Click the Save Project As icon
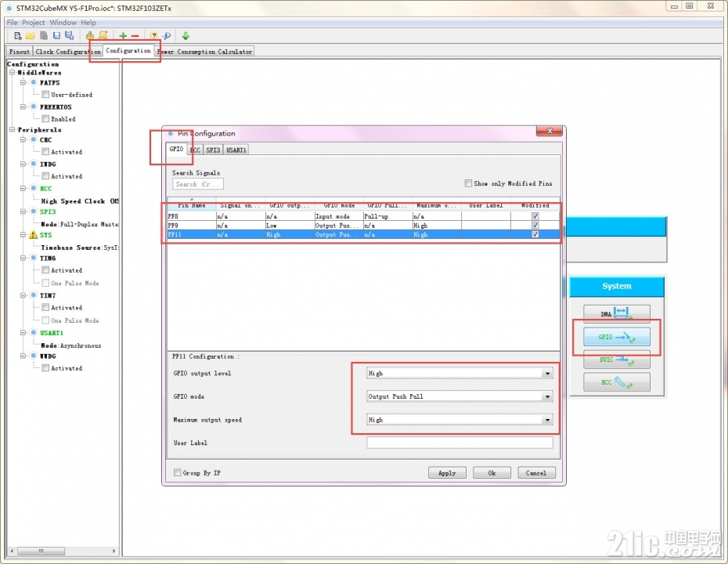Screen dimensions: 728x564 (69, 36)
